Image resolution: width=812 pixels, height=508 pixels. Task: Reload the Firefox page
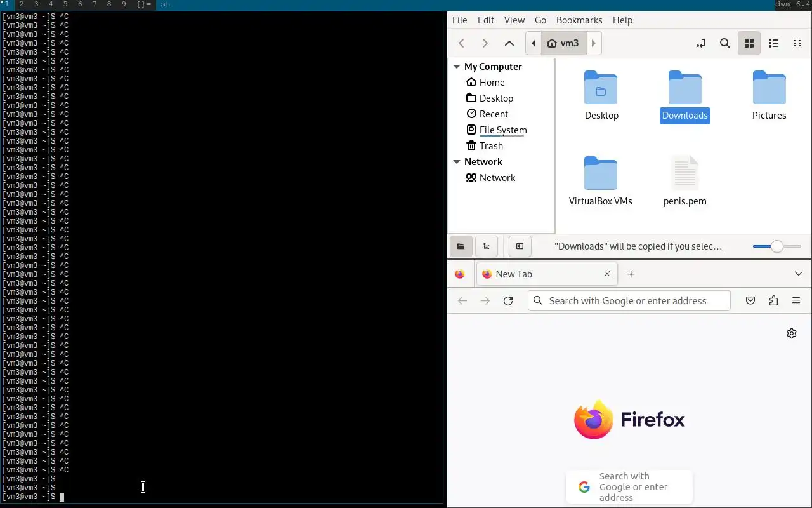pos(508,301)
